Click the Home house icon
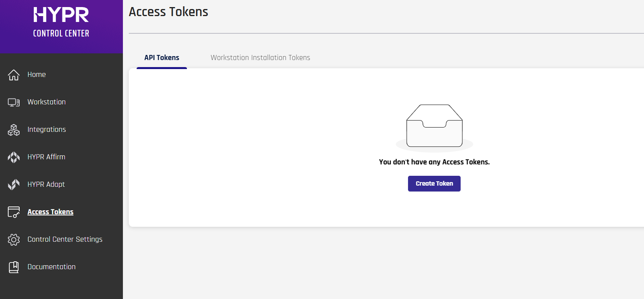Image resolution: width=644 pixels, height=299 pixels. (14, 75)
